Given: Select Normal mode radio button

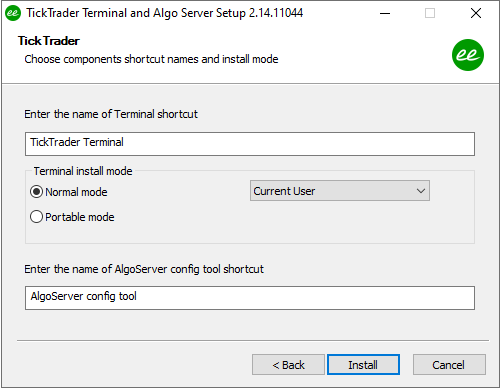Looking at the screenshot, I should (36, 192).
